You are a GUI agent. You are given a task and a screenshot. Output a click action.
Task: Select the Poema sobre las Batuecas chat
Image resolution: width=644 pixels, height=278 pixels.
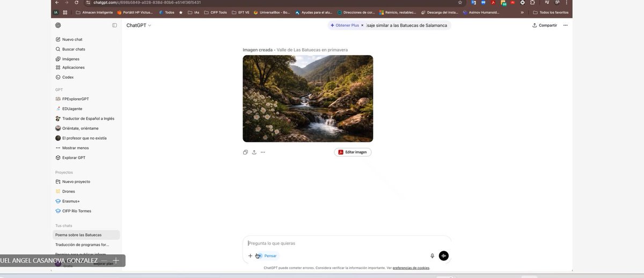click(x=86, y=235)
